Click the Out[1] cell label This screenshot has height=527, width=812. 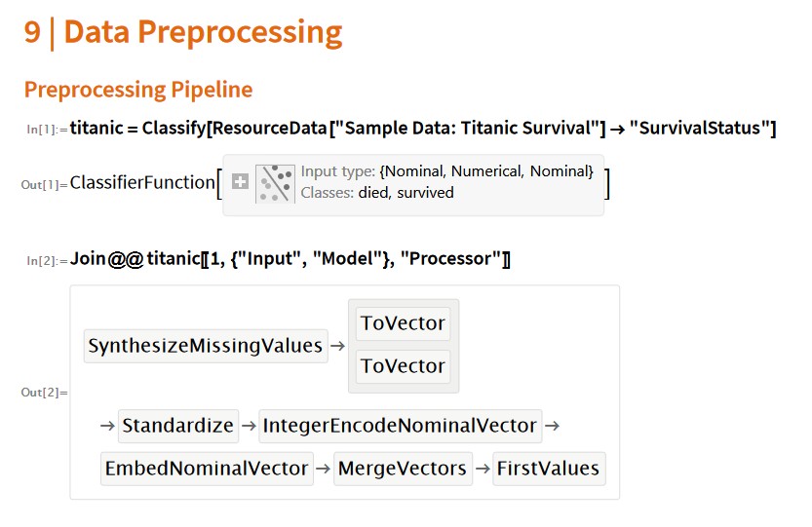(44, 185)
